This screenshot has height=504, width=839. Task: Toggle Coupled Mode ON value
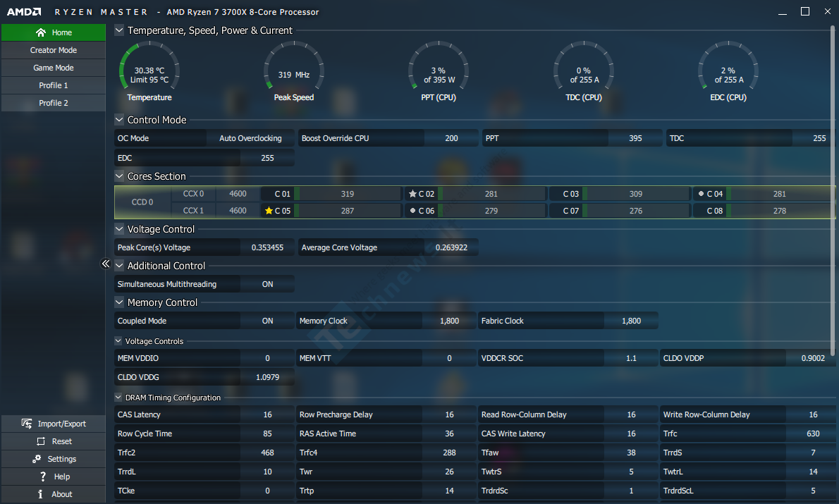(267, 321)
